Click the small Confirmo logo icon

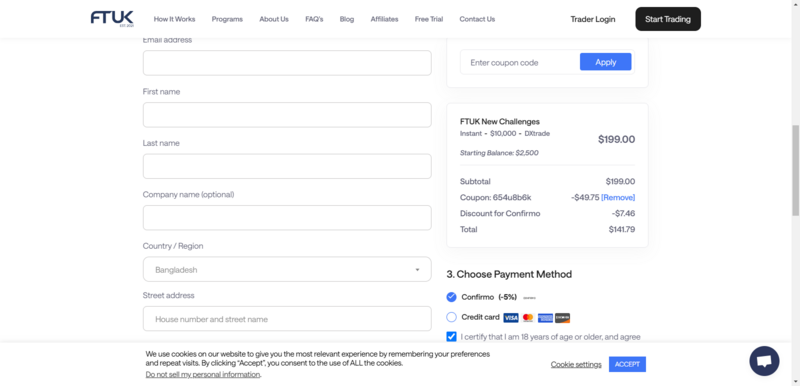click(x=530, y=297)
